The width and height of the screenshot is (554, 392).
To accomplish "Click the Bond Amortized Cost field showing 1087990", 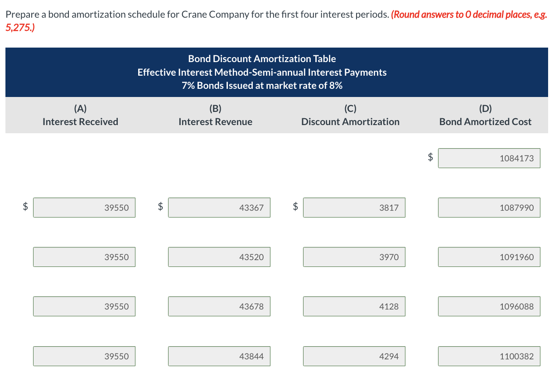I will tap(489, 207).
